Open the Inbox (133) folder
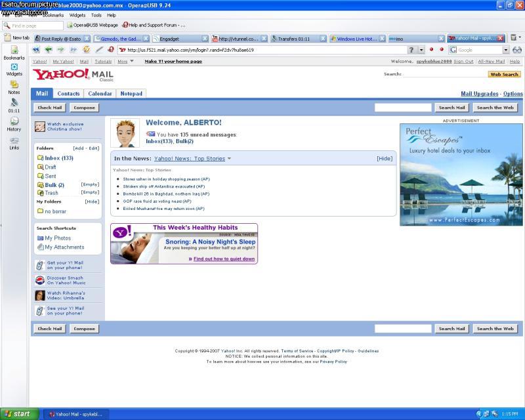The image size is (525, 420). click(59, 157)
